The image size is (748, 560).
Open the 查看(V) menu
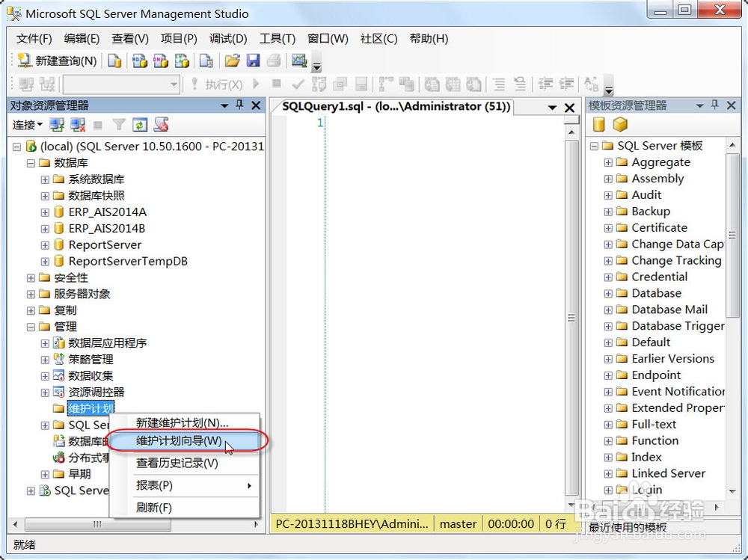click(129, 39)
